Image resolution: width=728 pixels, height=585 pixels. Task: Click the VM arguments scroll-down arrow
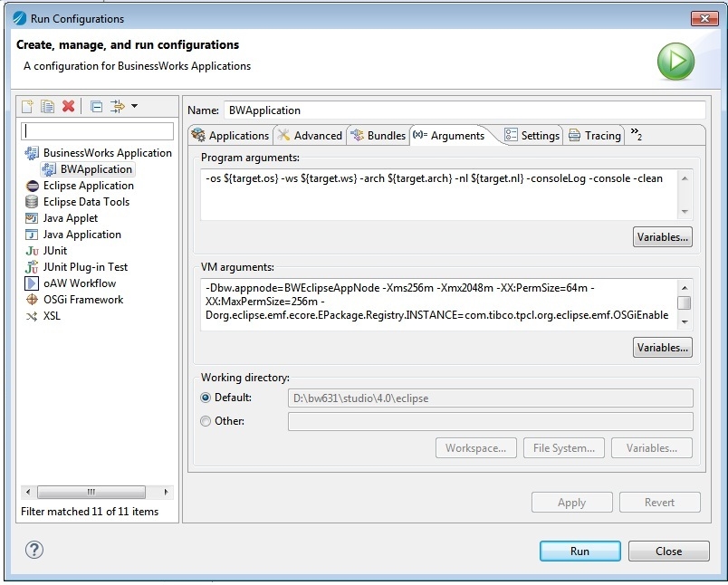(x=685, y=321)
